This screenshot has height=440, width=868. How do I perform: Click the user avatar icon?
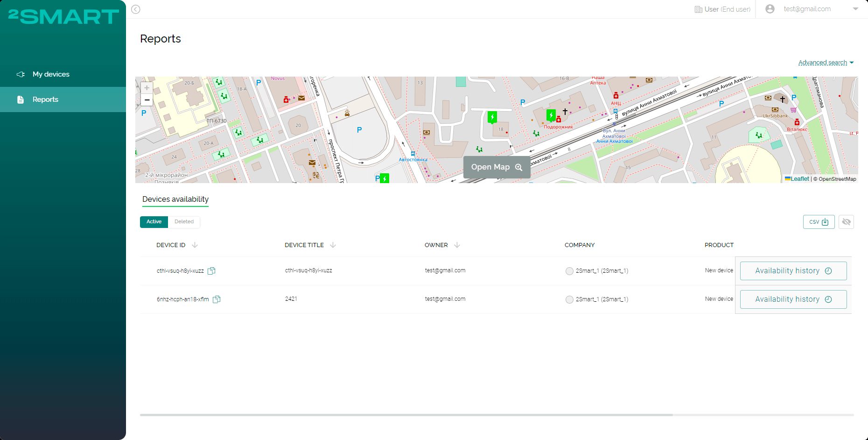[770, 9]
